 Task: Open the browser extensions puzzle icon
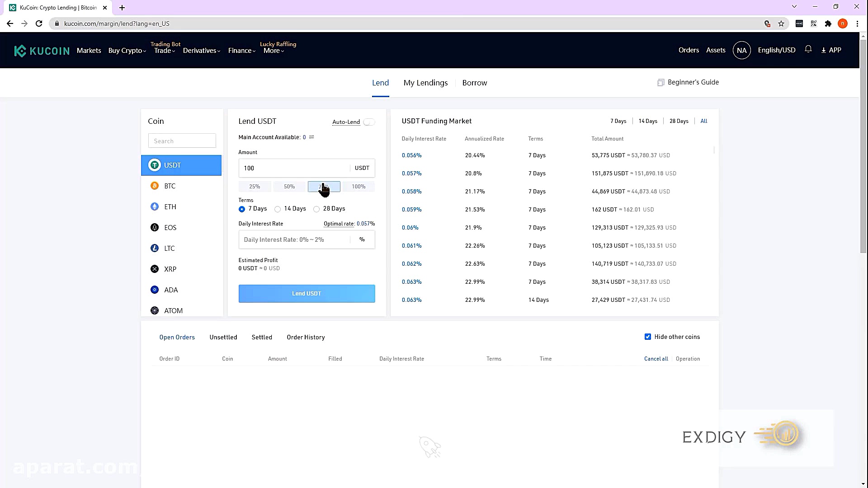click(828, 23)
